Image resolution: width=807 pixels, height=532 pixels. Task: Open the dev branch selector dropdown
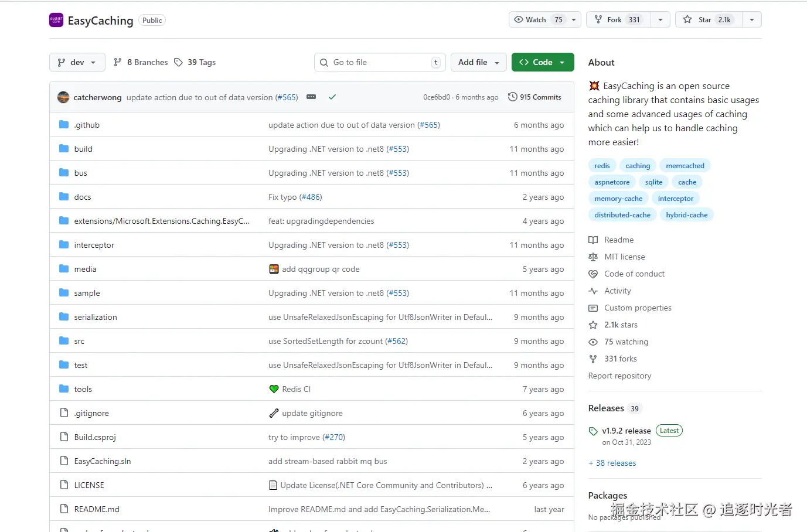[x=77, y=62]
